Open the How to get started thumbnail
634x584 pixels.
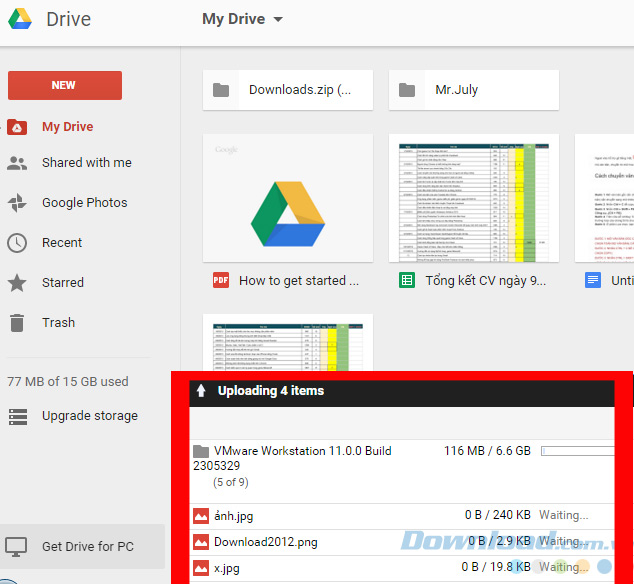(288, 198)
